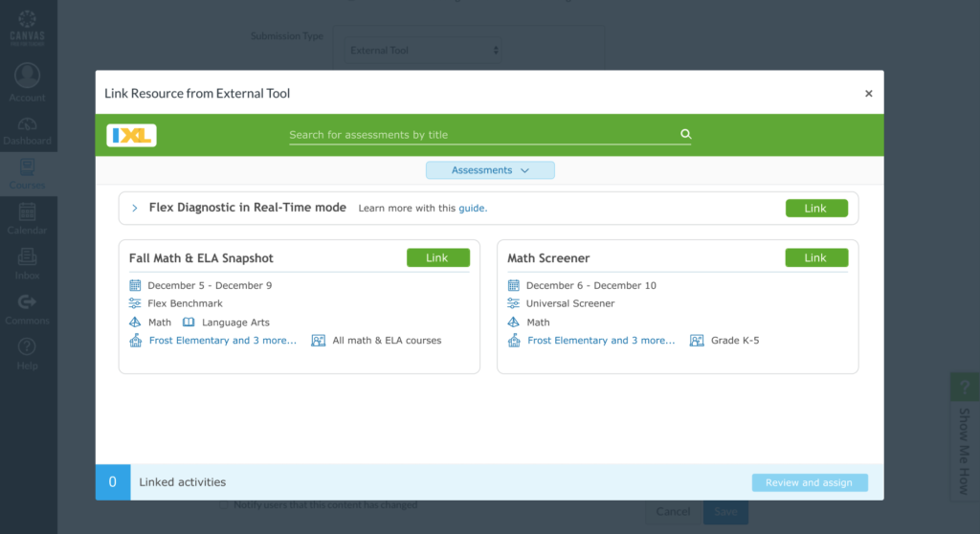Image resolution: width=980 pixels, height=534 pixels.
Task: Click the Math Screener title
Action: click(548, 258)
